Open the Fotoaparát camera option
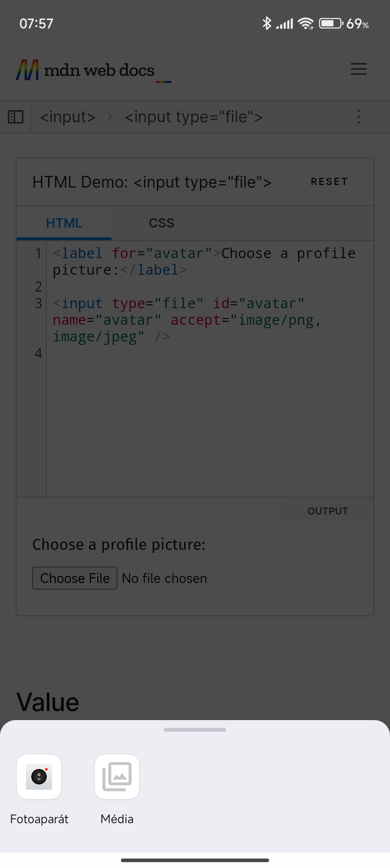The width and height of the screenshot is (390, 868). [39, 776]
